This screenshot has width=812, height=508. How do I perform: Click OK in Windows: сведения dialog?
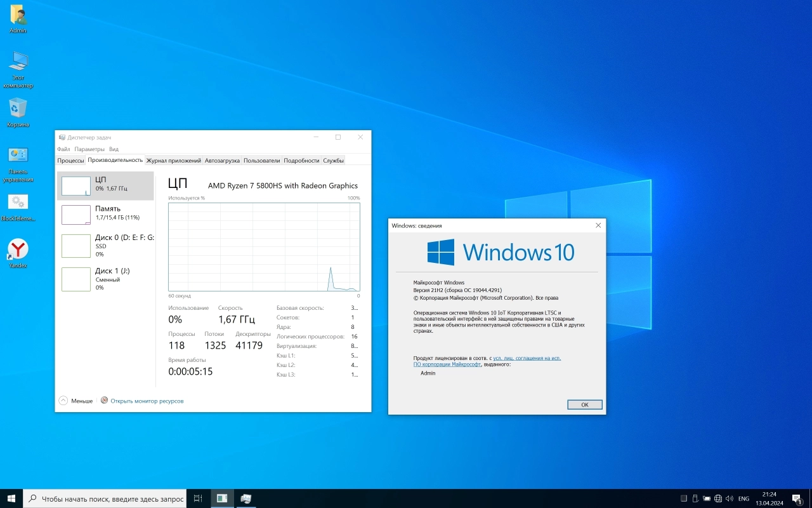[x=584, y=404]
